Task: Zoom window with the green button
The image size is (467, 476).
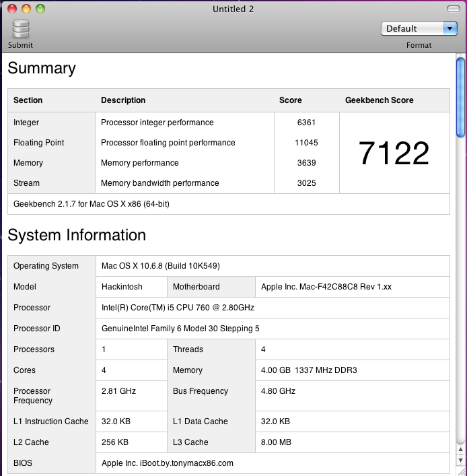Action: 40,9
